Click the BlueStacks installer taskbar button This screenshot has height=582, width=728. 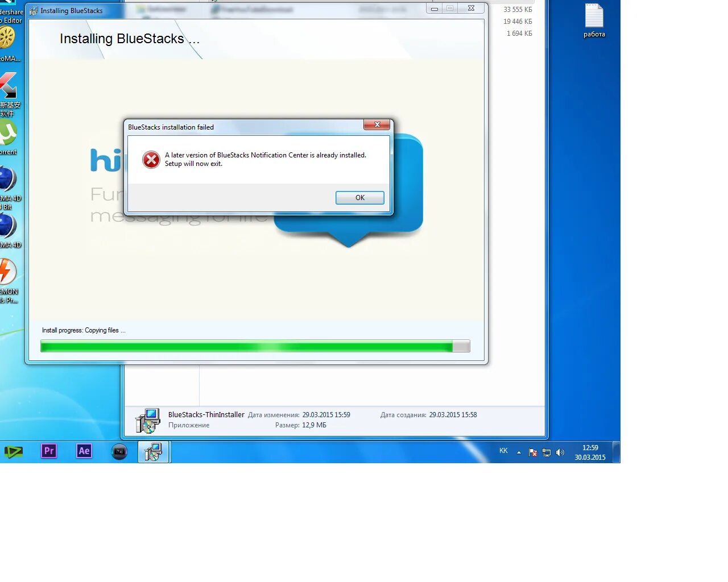(x=154, y=452)
